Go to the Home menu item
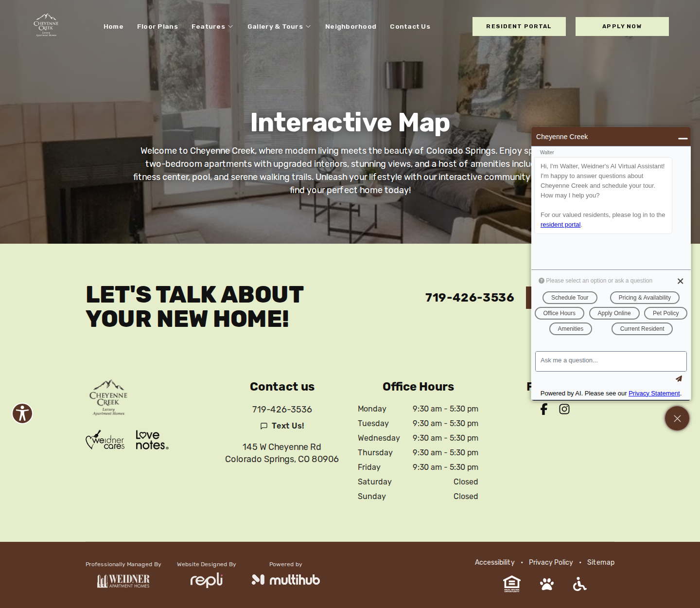 (113, 27)
